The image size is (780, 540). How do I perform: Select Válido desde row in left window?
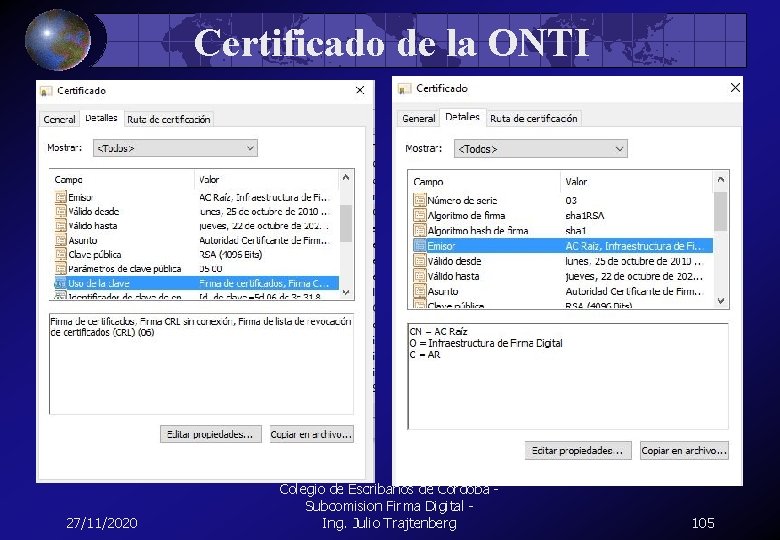tap(196, 211)
